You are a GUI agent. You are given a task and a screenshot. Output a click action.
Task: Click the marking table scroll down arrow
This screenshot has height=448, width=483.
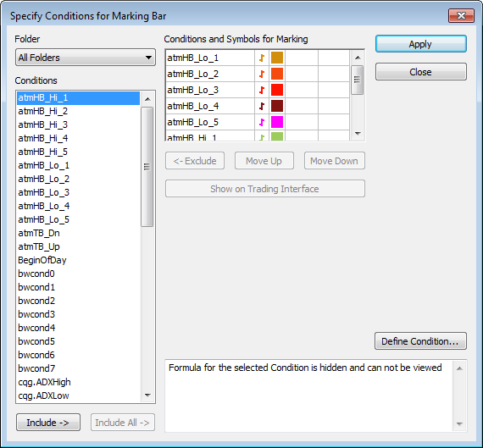[358, 133]
